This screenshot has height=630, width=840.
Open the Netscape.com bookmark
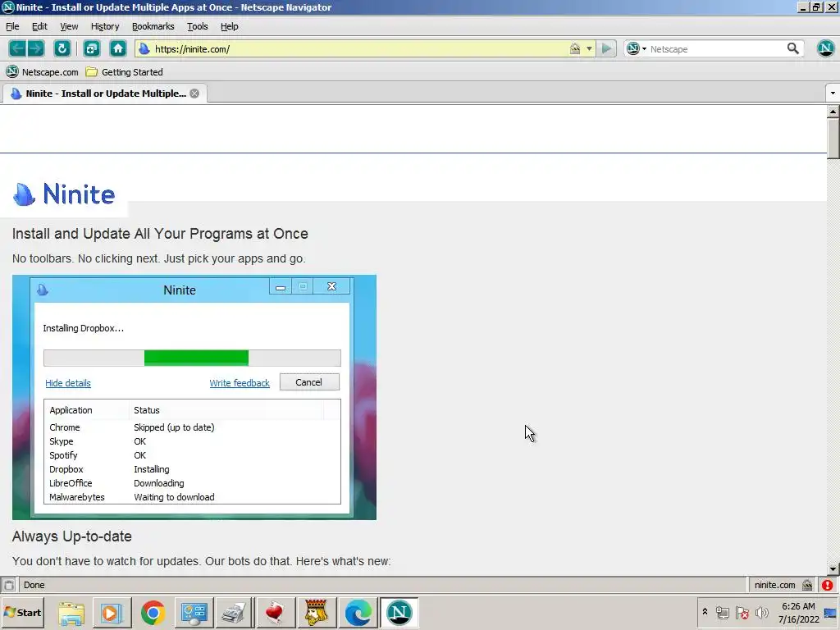coord(43,72)
